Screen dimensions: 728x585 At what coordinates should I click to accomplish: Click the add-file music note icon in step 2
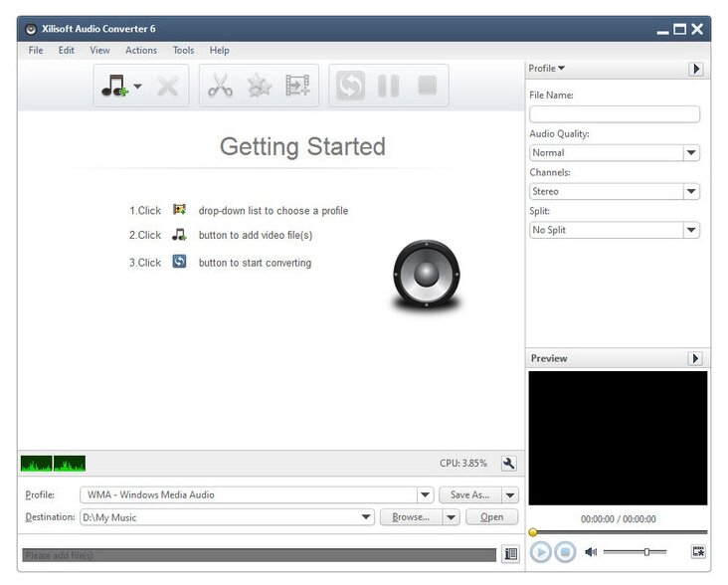[179, 235]
